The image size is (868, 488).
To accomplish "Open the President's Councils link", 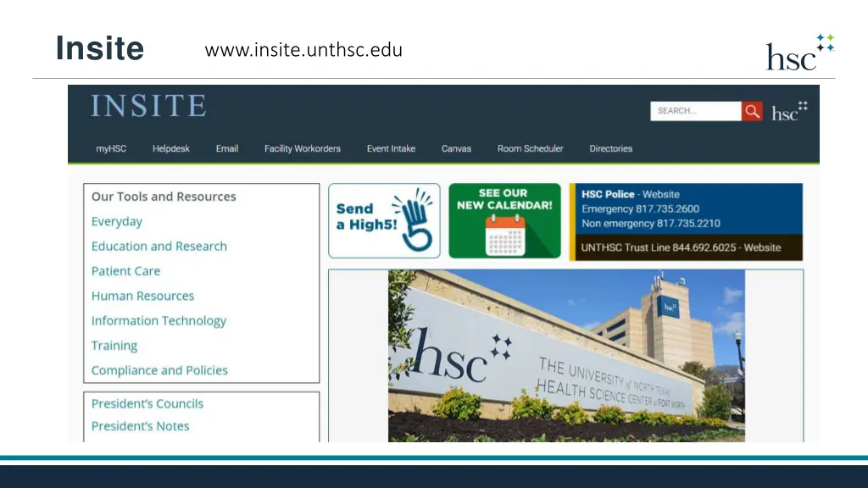I will 147,404.
